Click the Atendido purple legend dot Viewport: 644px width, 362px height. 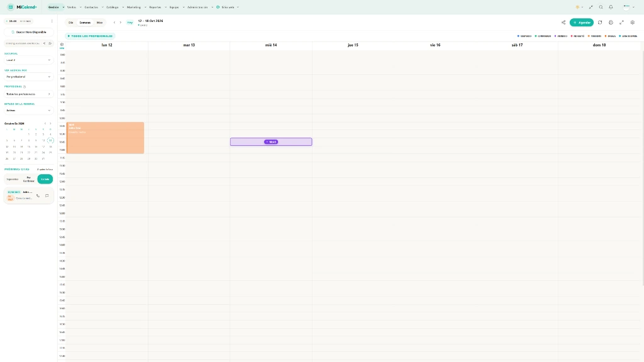(x=555, y=36)
